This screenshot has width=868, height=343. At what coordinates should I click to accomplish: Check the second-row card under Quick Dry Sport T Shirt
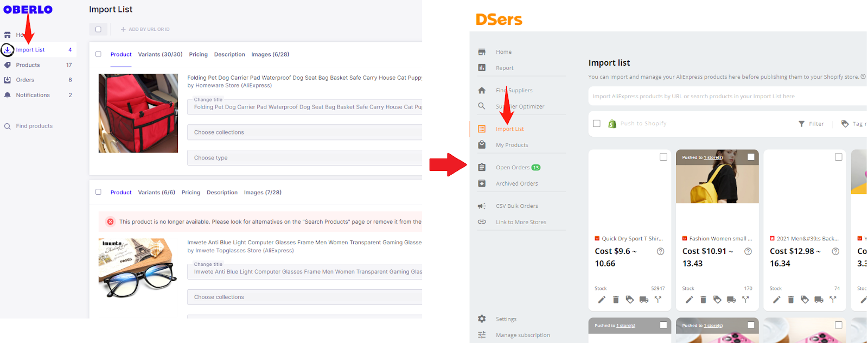(663, 325)
